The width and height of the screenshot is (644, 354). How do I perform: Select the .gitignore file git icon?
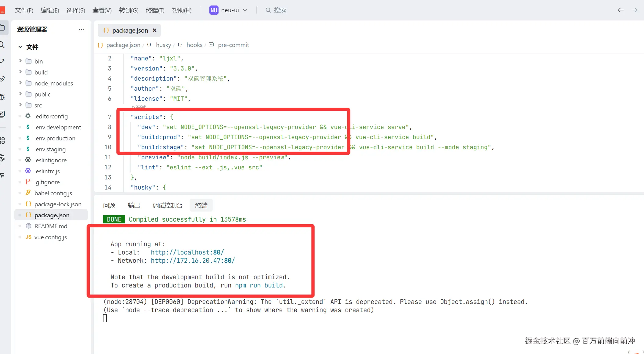click(x=28, y=182)
